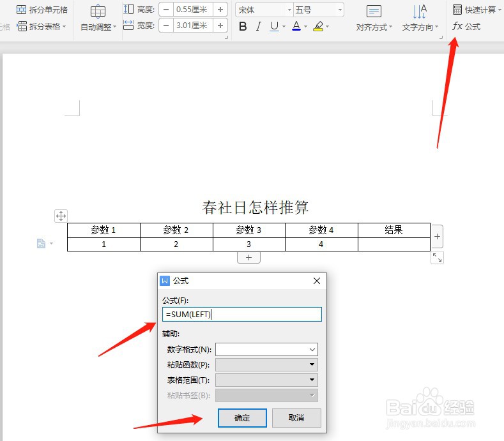This screenshot has height=441, width=504.
Task: Select the 结果 header cell
Action: (394, 230)
